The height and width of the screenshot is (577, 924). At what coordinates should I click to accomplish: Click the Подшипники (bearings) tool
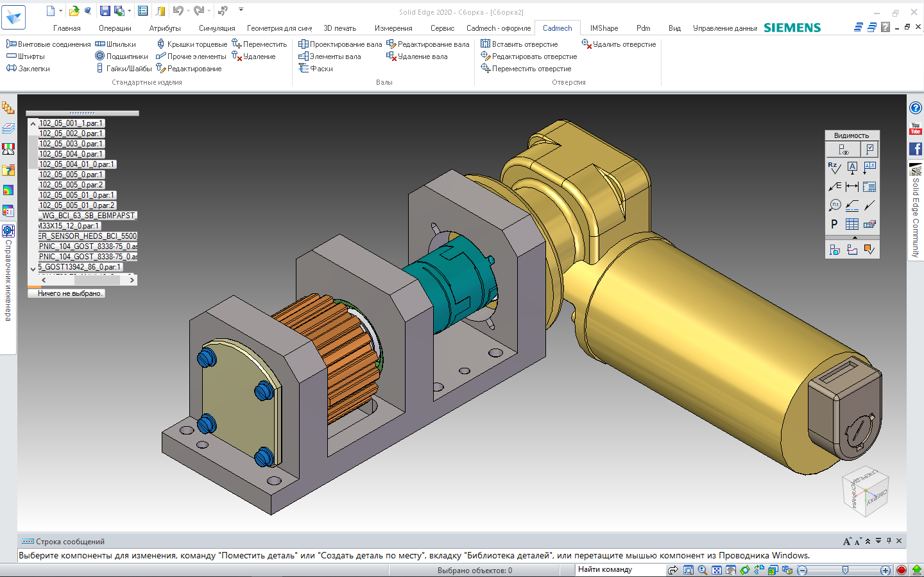tap(122, 56)
